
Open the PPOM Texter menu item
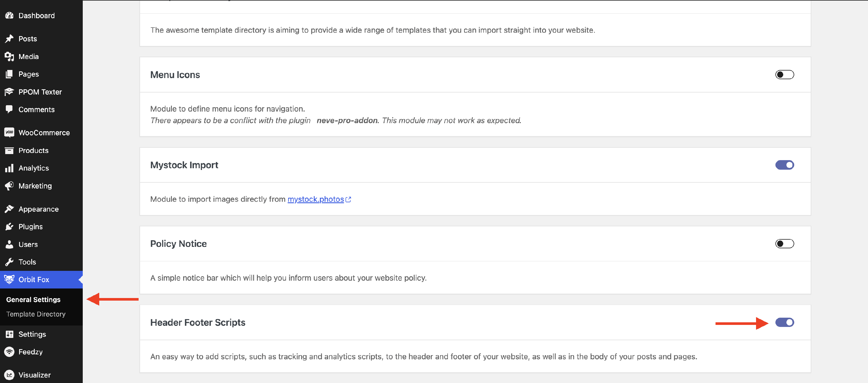pyautogui.click(x=40, y=92)
